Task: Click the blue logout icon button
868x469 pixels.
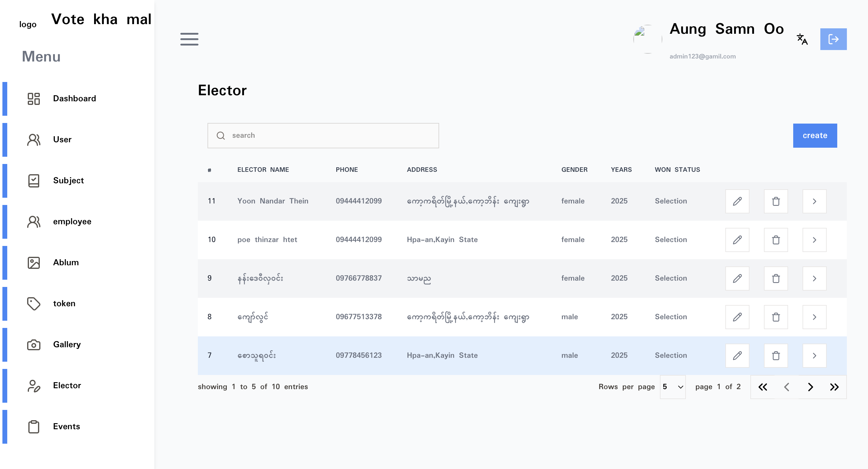Action: pyautogui.click(x=833, y=39)
